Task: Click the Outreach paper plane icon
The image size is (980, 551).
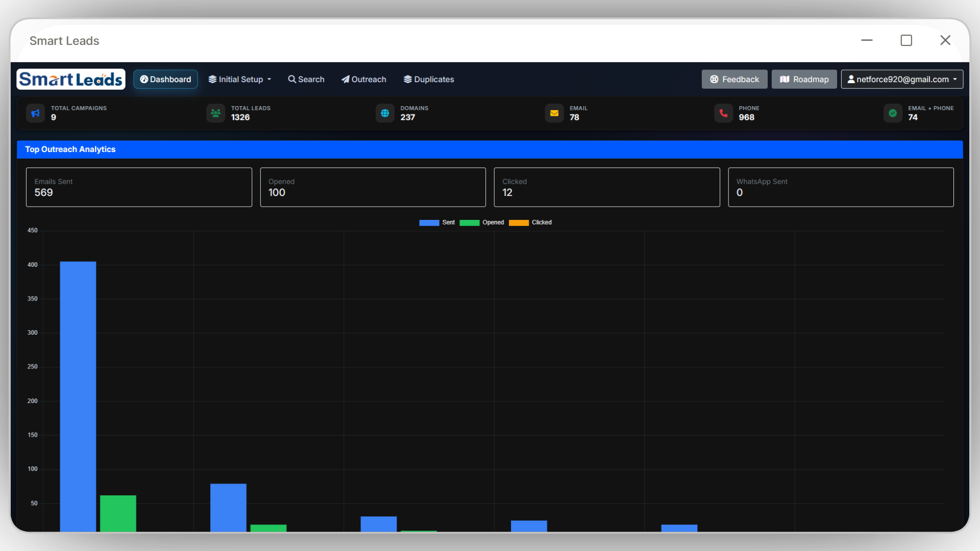Action: coord(346,79)
